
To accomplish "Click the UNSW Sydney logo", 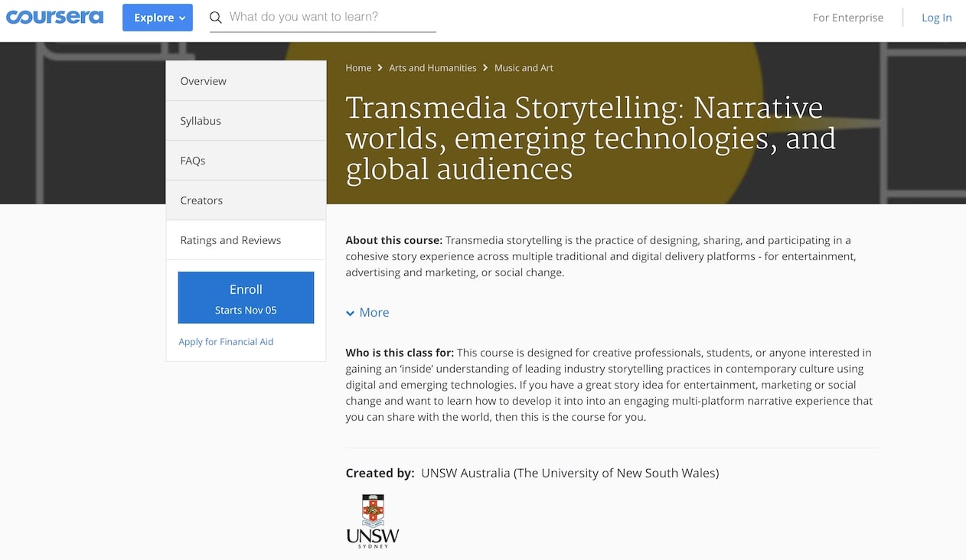I will pos(373,521).
